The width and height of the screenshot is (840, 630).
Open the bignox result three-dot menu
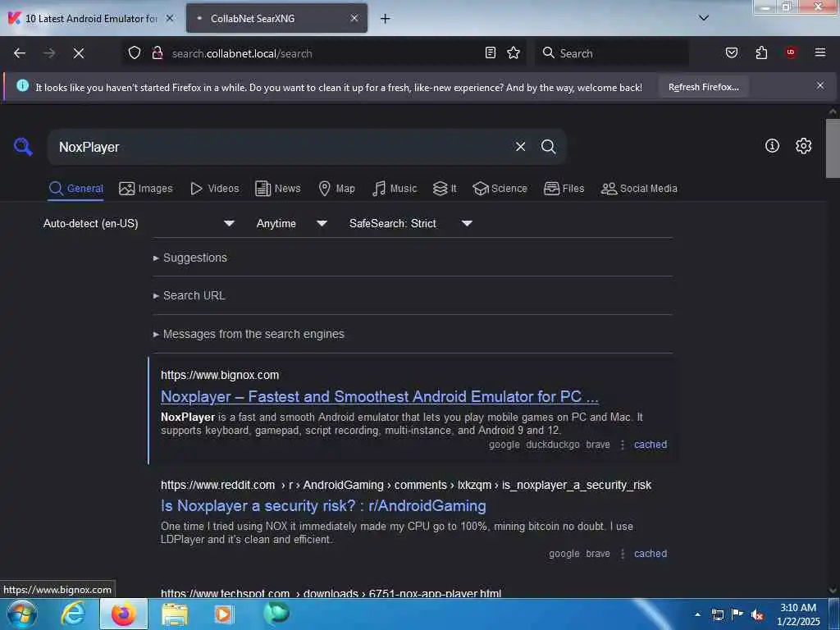tap(622, 445)
